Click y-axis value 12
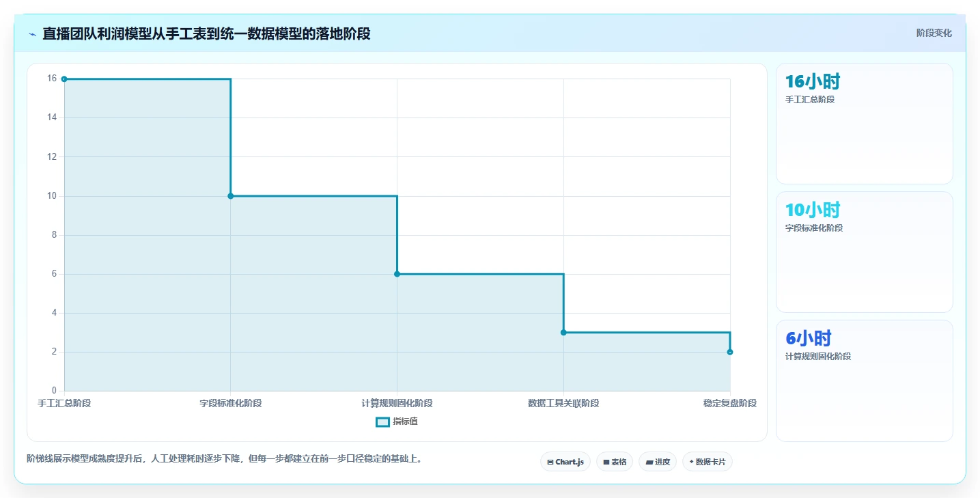The image size is (980, 498). [52, 157]
